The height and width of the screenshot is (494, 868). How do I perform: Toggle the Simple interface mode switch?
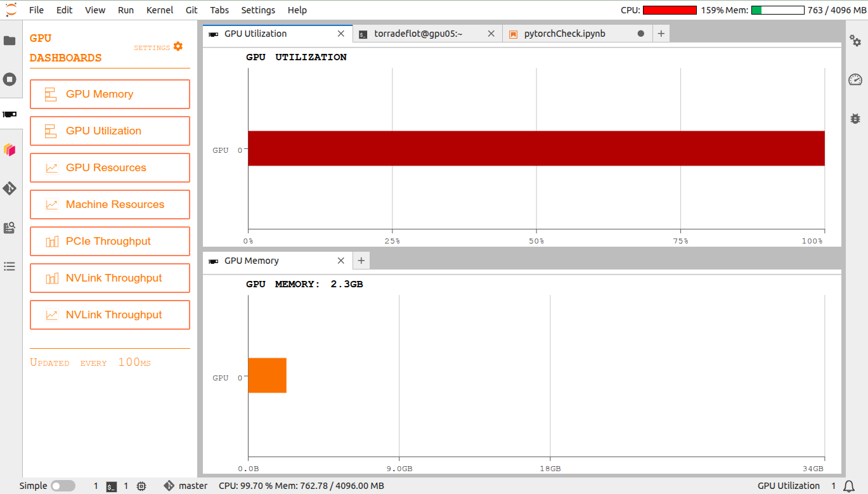coord(63,486)
